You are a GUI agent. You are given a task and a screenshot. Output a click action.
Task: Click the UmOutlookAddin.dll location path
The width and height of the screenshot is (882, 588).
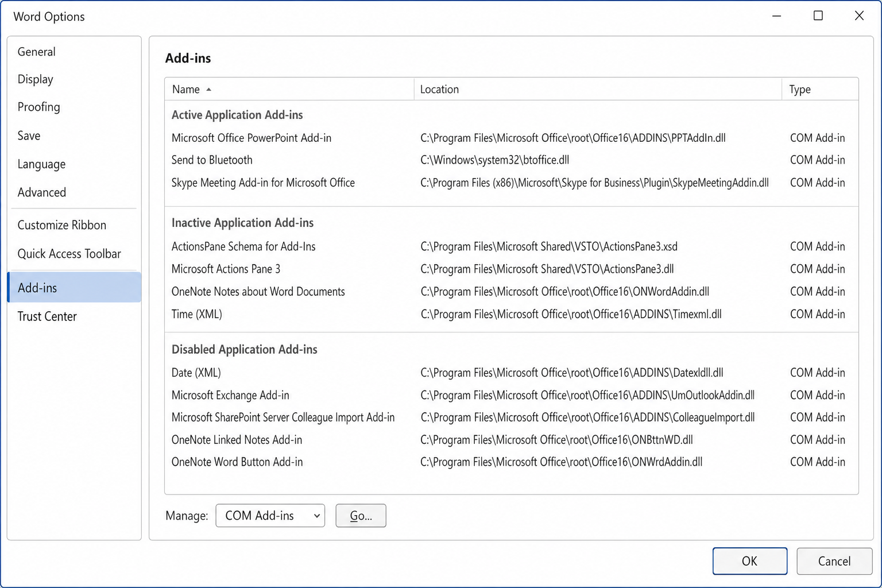click(587, 395)
